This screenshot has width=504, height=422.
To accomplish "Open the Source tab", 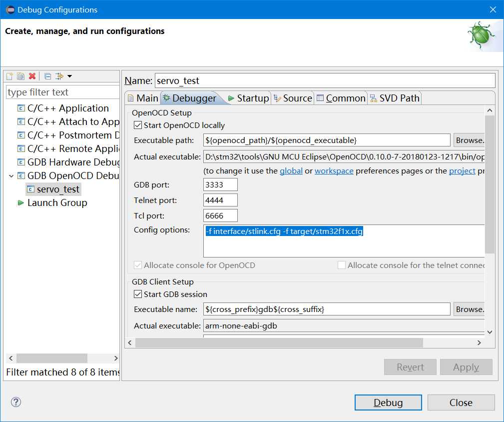I will (293, 98).
